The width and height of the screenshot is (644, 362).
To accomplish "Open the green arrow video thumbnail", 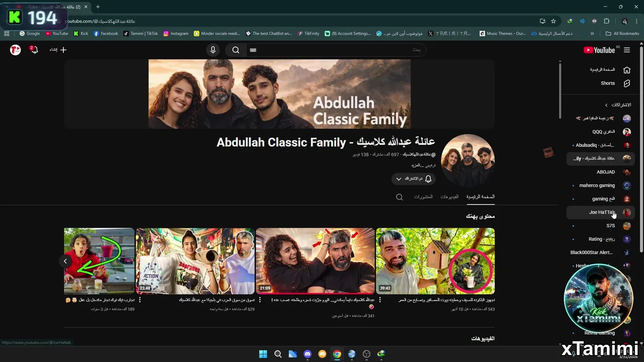I will [x=99, y=261].
